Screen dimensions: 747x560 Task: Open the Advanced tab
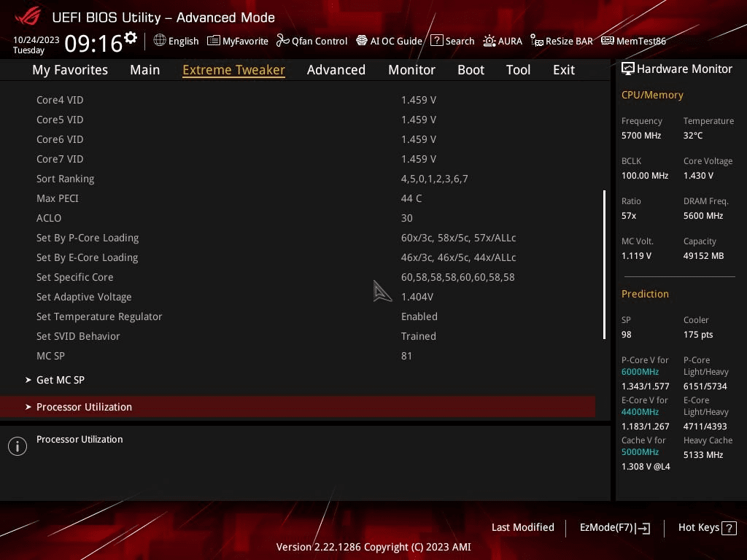coord(336,70)
